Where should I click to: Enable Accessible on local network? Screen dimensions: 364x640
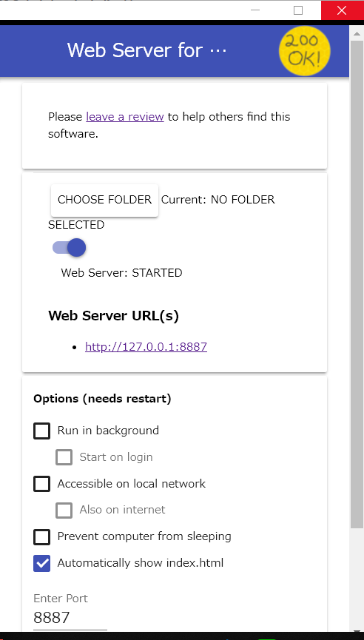pos(41,484)
